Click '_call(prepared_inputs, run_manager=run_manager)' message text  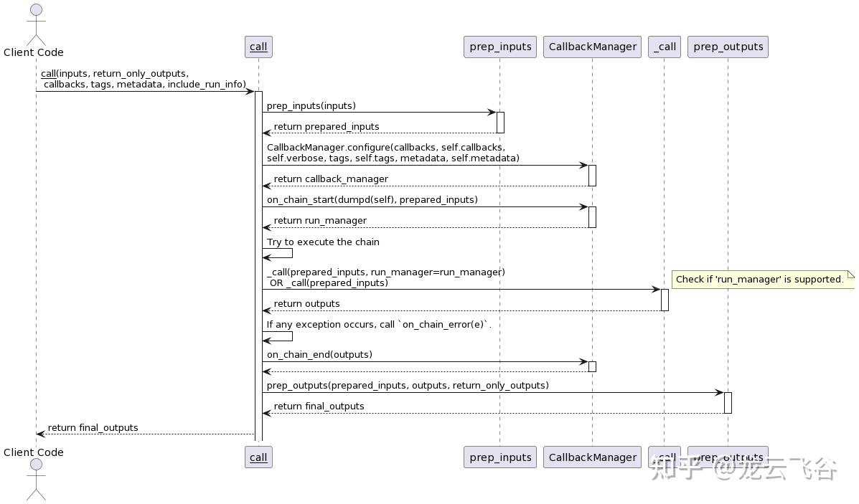pos(386,272)
